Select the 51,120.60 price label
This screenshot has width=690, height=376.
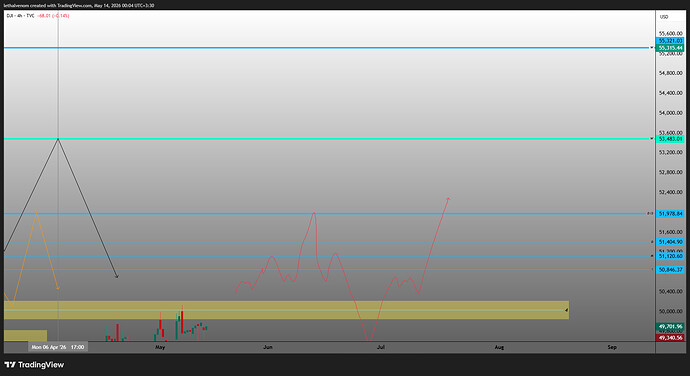click(x=670, y=256)
